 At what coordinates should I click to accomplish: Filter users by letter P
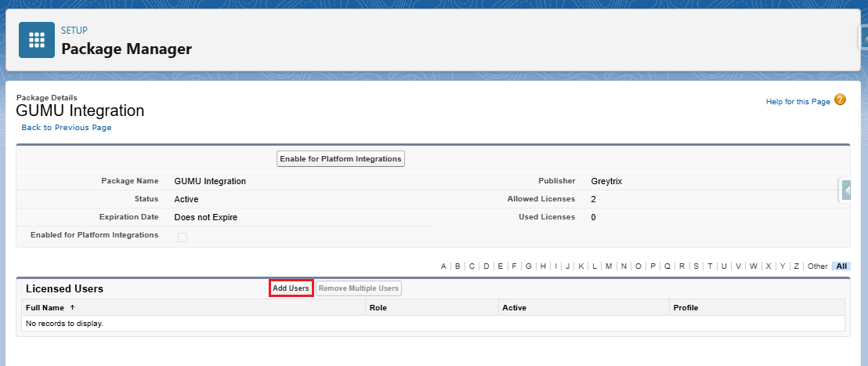pos(653,266)
